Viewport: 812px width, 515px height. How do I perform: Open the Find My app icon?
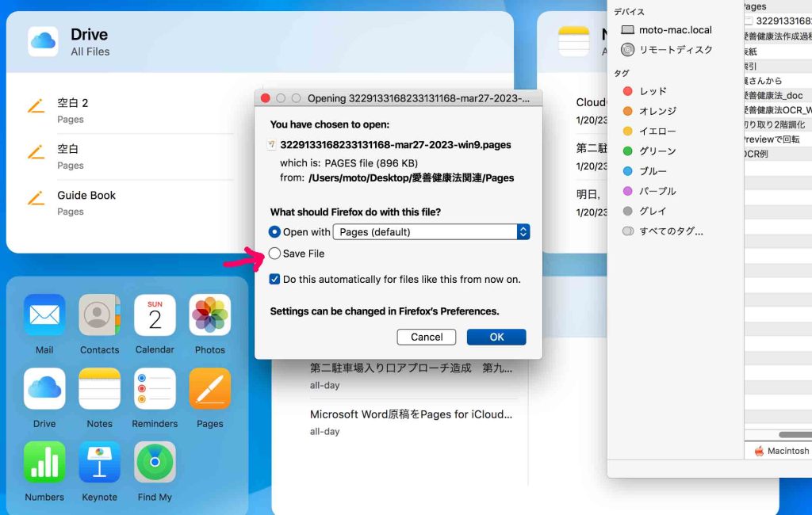tap(155, 462)
